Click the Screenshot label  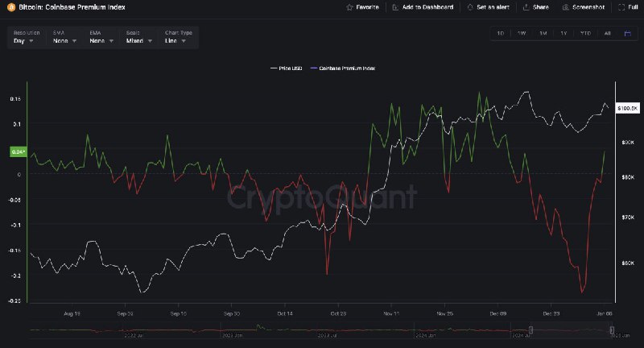tap(588, 7)
